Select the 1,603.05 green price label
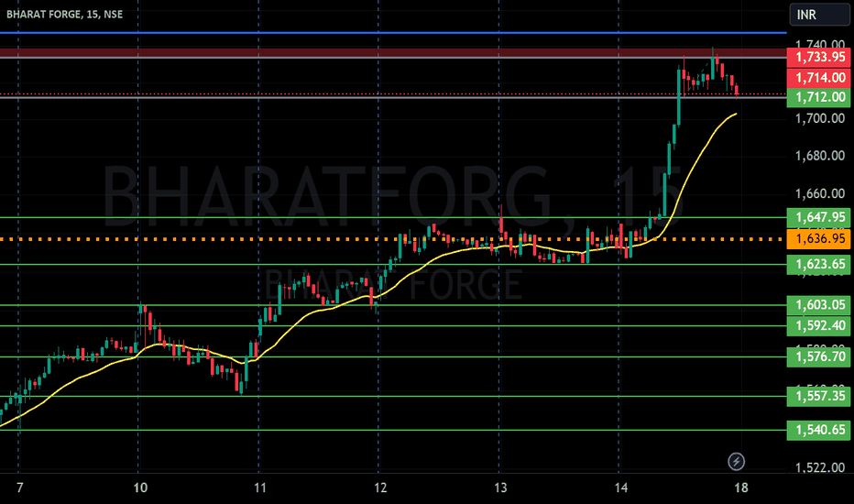The image size is (854, 504). pos(818,304)
